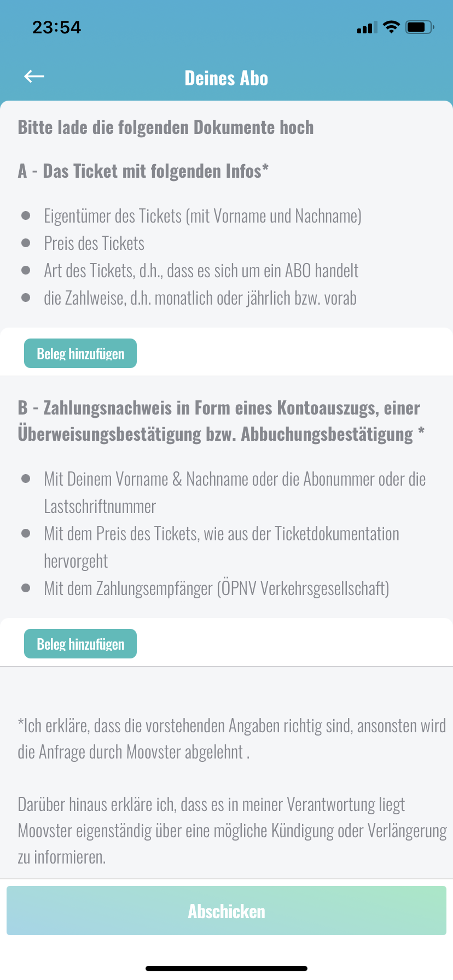Tap the home indicator bar at the bottom

click(226, 969)
